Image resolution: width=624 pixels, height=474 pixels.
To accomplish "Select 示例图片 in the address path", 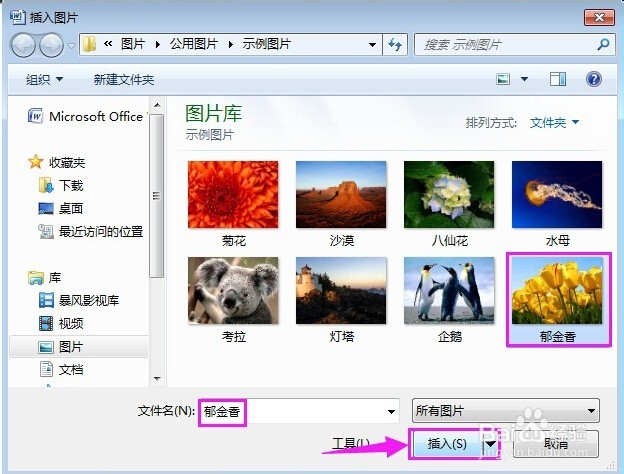I will (267, 44).
